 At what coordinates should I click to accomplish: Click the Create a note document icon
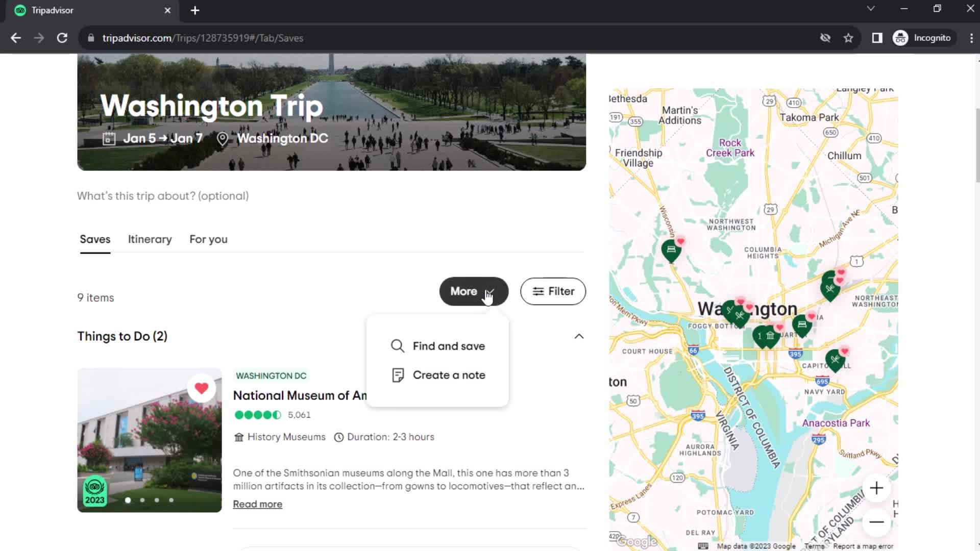[x=397, y=375]
